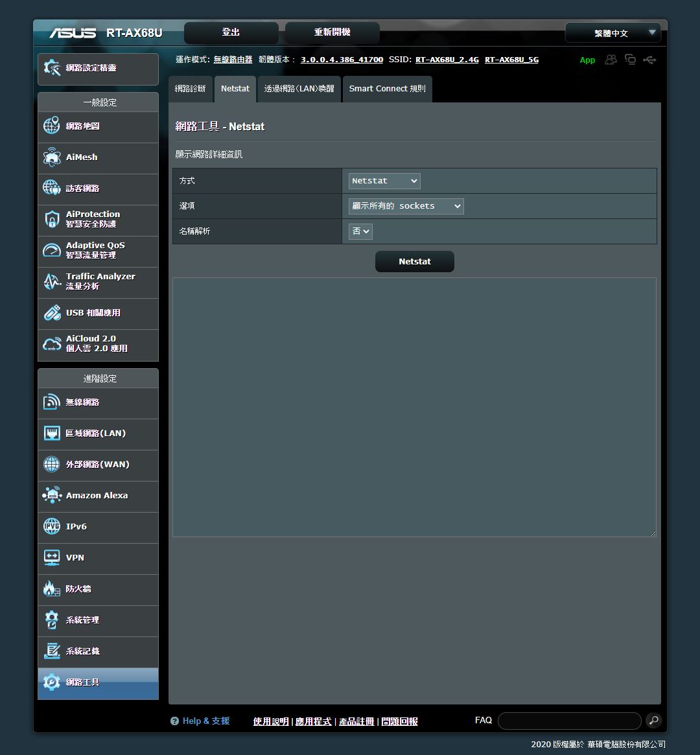
Task: Click the network clients status icon
Action: click(x=630, y=60)
